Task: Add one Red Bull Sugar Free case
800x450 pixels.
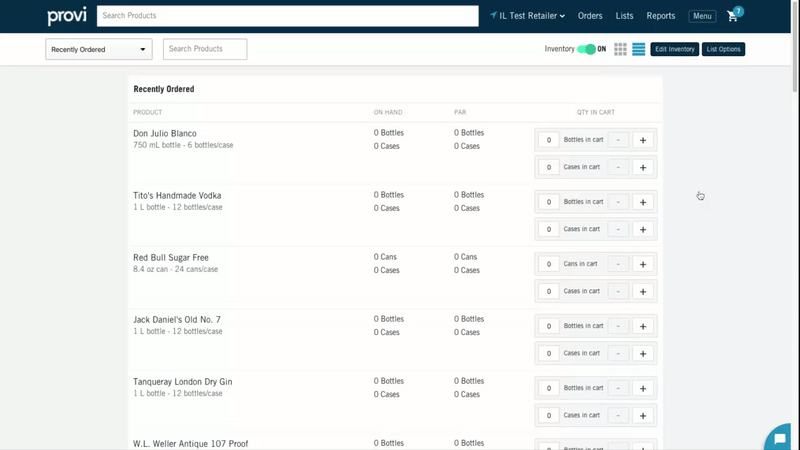Action: coord(643,291)
